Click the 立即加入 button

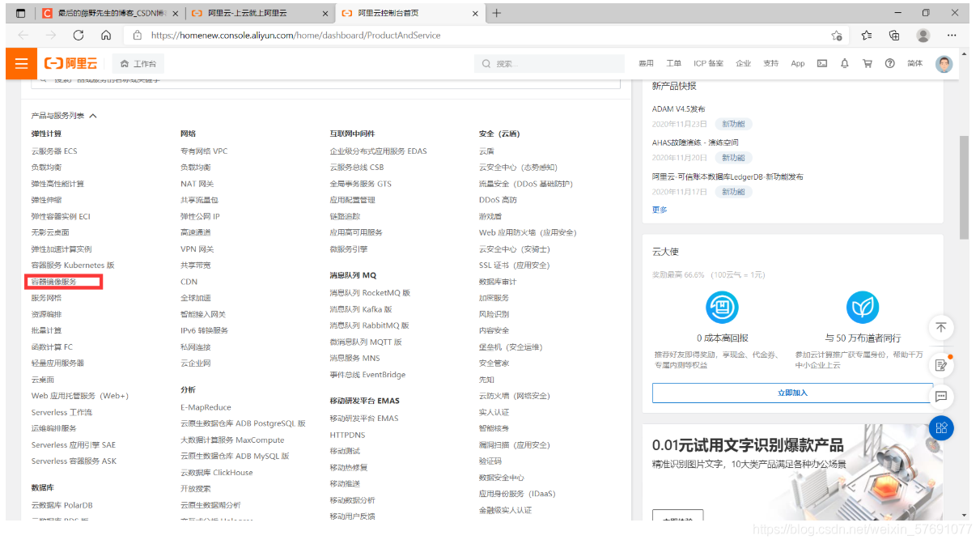pos(792,393)
